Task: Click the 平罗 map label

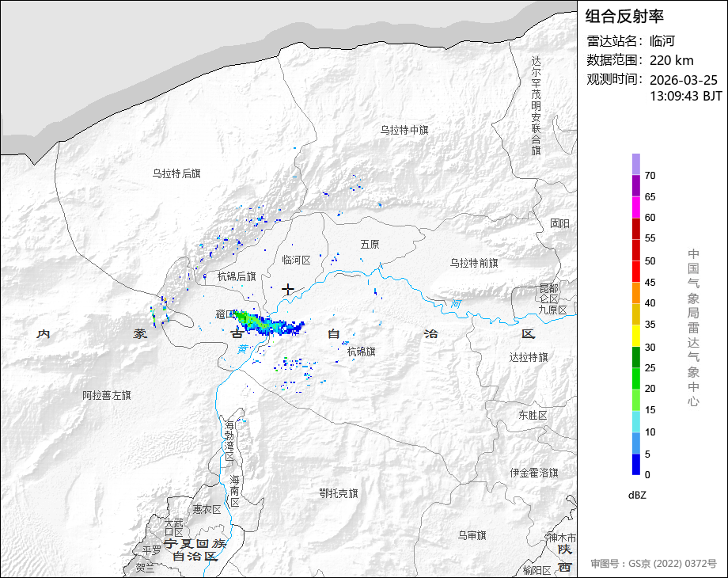Action: pyautogui.click(x=151, y=550)
